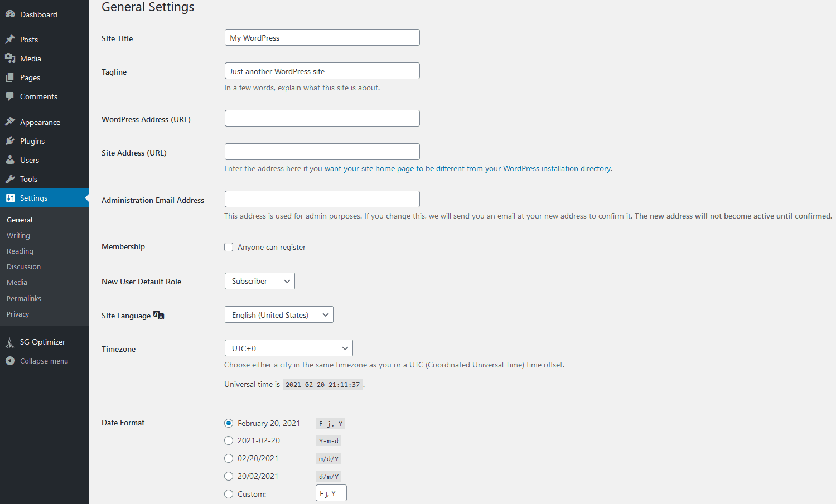Go to the Discussion settings submenu

pos(23,266)
